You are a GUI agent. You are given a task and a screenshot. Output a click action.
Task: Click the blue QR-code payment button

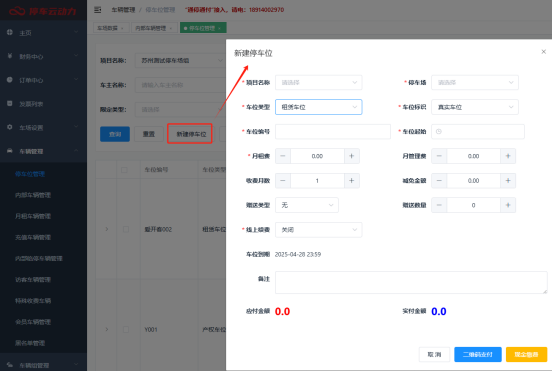tap(478, 354)
